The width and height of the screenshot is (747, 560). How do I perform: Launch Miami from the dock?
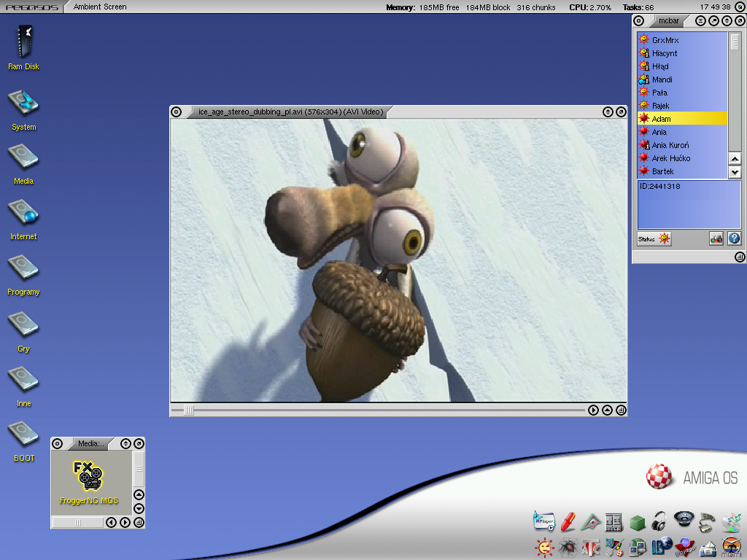point(731,548)
